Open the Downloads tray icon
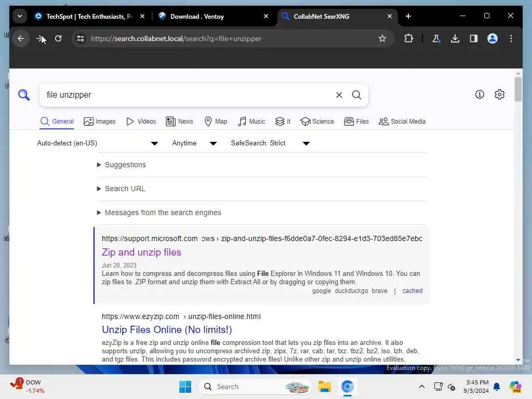This screenshot has height=399, width=532. tap(455, 38)
